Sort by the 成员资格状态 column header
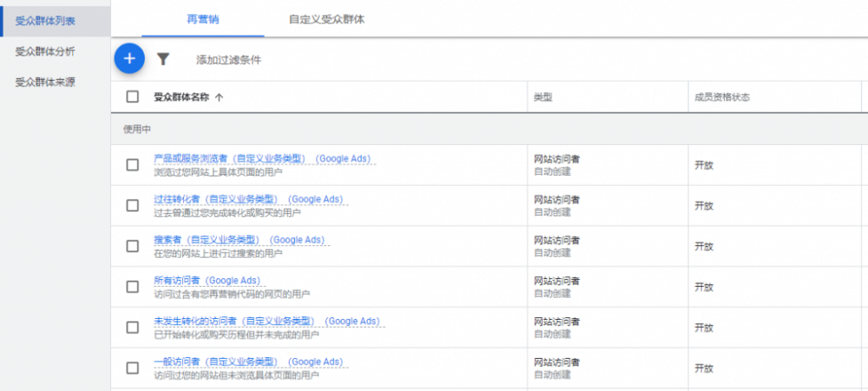This screenshot has width=868, height=391. pos(722,97)
